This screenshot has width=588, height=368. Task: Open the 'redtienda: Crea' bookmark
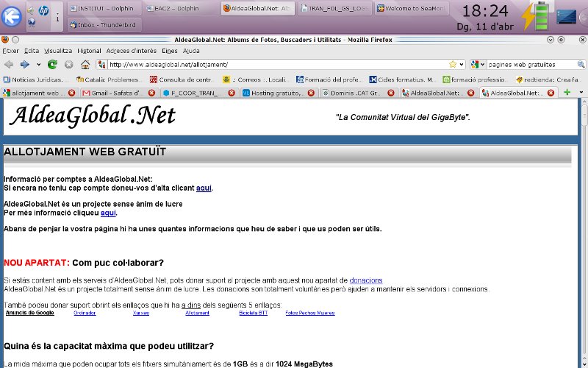coord(548,79)
